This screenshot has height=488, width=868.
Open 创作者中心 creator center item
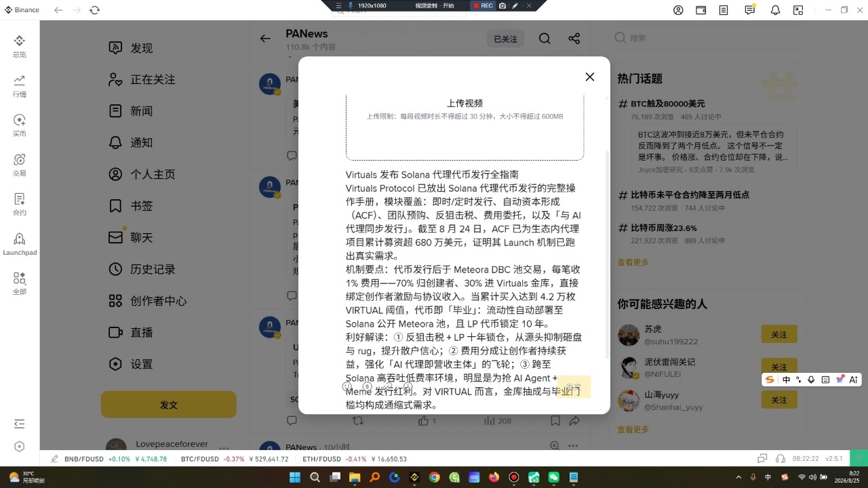coord(148,301)
